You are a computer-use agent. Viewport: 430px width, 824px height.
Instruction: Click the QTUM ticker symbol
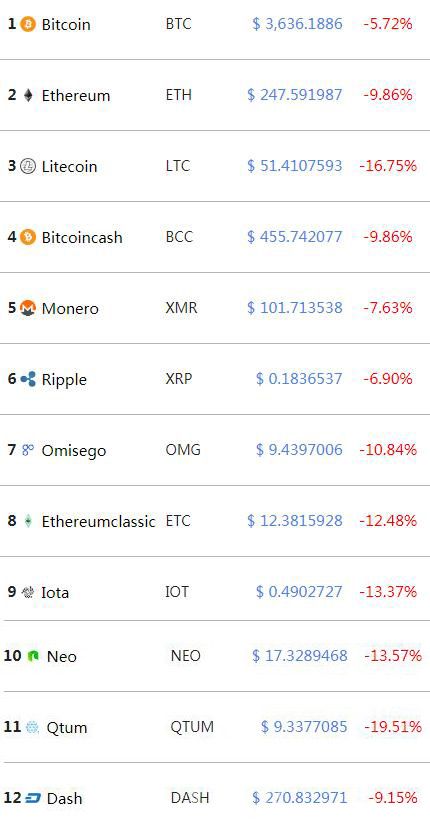pyautogui.click(x=192, y=727)
